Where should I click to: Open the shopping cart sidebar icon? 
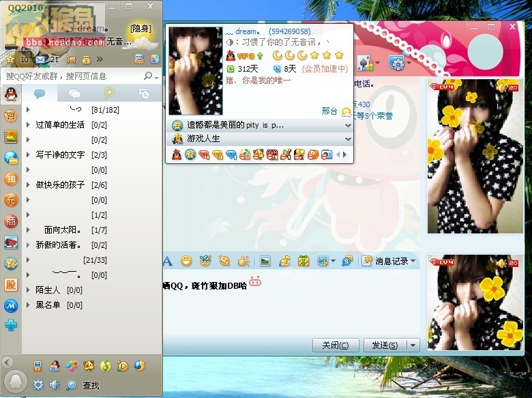(x=11, y=116)
